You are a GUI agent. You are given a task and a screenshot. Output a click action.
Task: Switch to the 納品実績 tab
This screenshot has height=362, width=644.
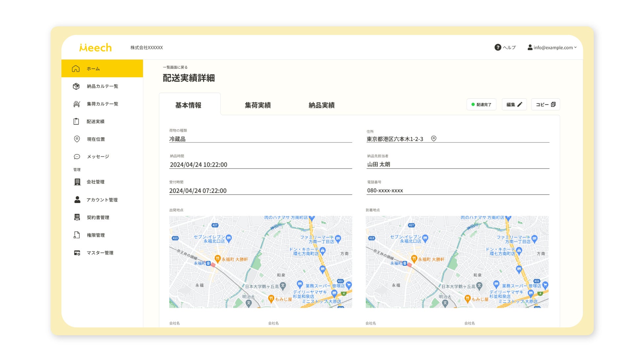click(321, 105)
